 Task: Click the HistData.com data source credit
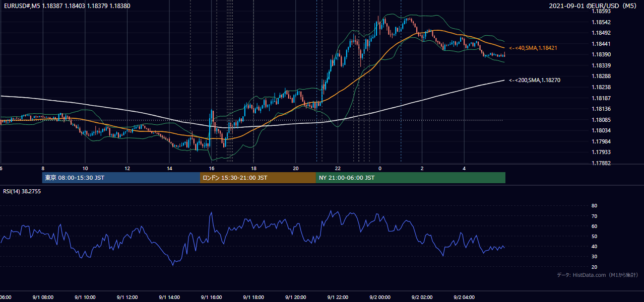(x=598, y=275)
